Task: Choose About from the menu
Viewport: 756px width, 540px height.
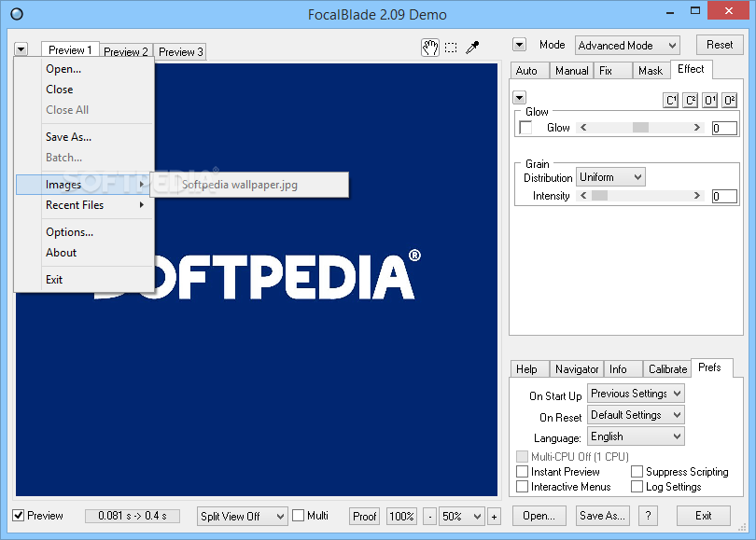Action: (84, 253)
